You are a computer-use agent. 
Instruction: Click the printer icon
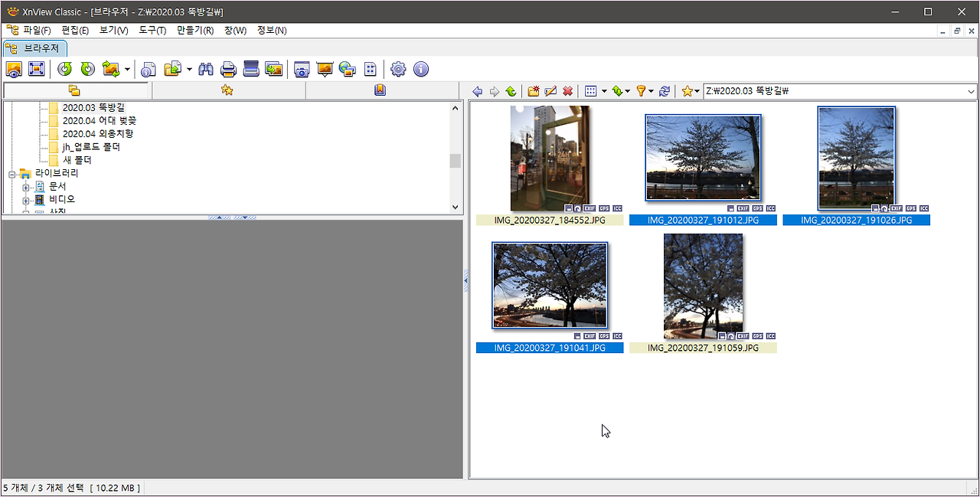click(228, 69)
